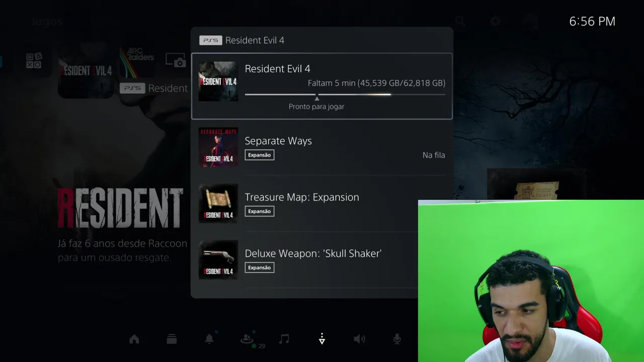This screenshot has height=362, width=644.
Task: Select the Separate Ways expansion row
Action: [x=322, y=147]
